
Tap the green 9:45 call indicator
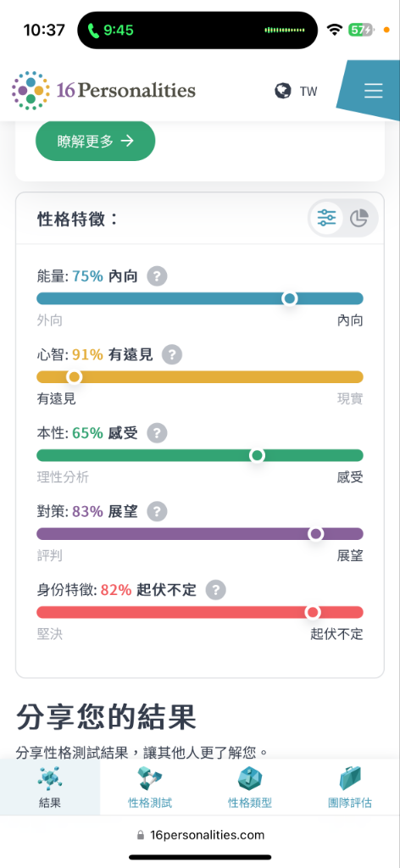(x=111, y=30)
